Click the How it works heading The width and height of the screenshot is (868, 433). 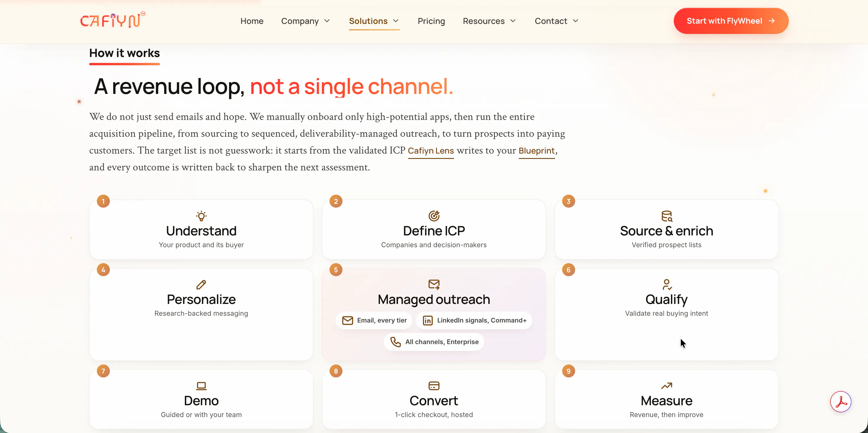click(x=124, y=53)
